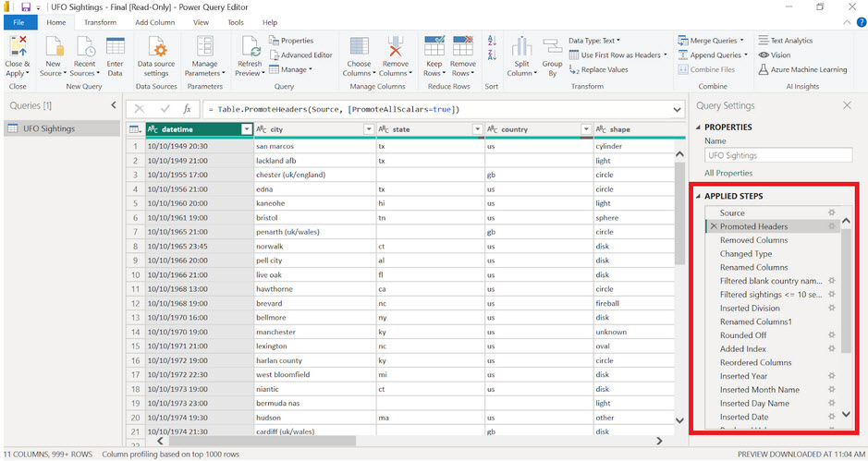The height and width of the screenshot is (461, 868).
Task: Switch to the Transform tab
Action: (x=100, y=22)
